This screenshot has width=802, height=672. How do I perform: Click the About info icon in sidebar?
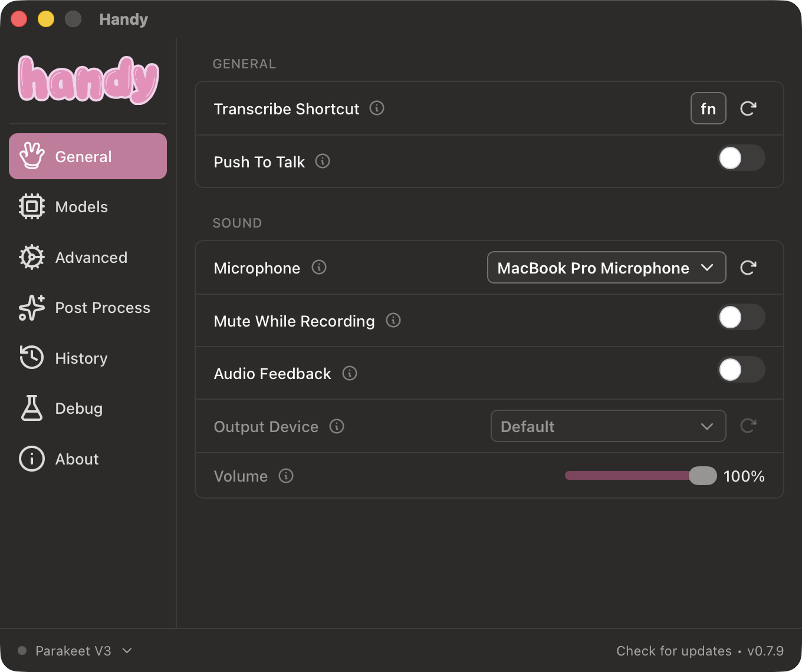(31, 459)
